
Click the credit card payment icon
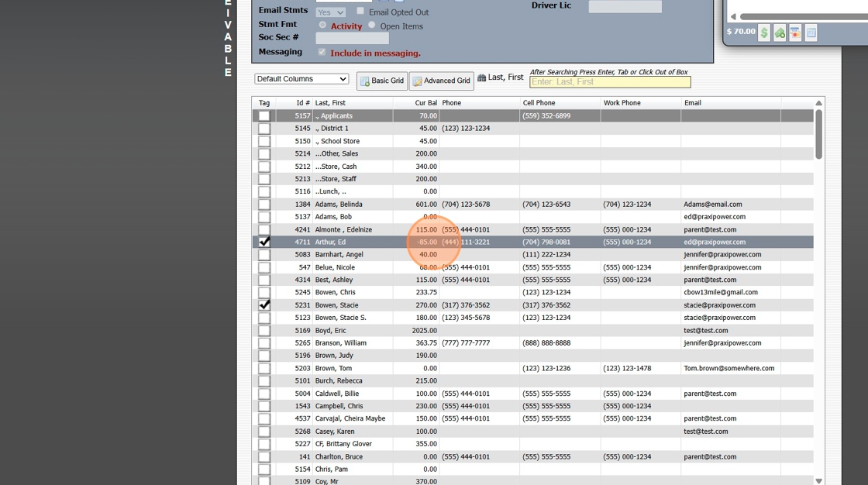point(795,33)
